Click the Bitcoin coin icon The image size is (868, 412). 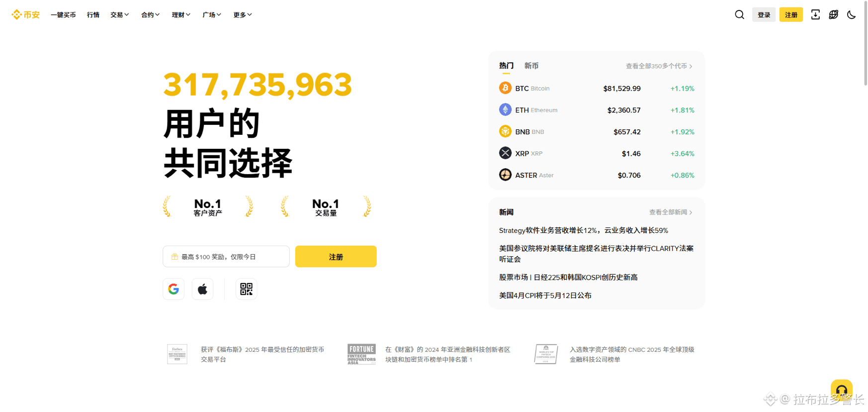505,88
